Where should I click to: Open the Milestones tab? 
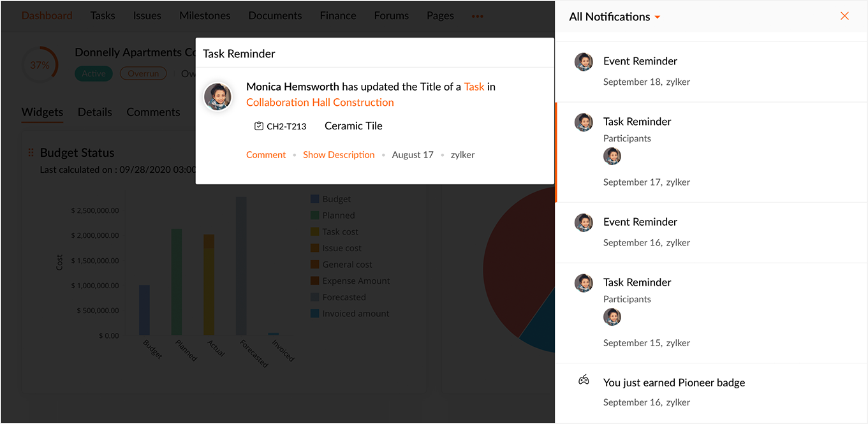205,15
